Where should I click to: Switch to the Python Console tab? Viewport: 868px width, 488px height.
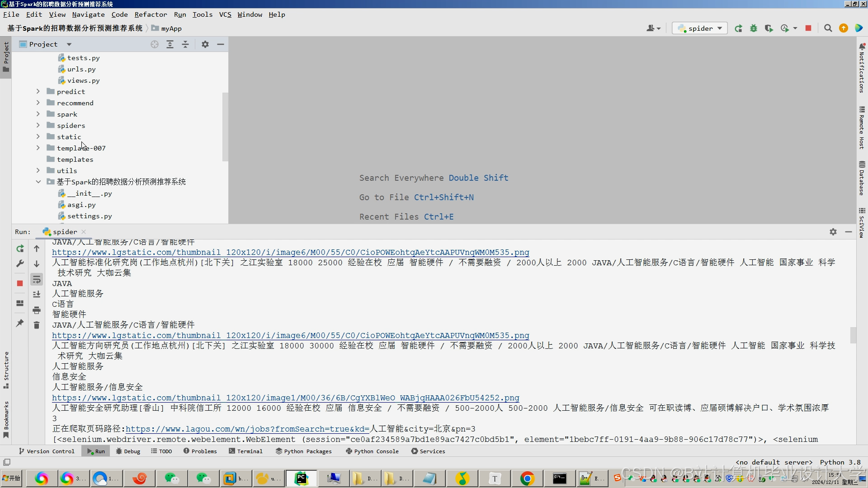click(x=372, y=451)
